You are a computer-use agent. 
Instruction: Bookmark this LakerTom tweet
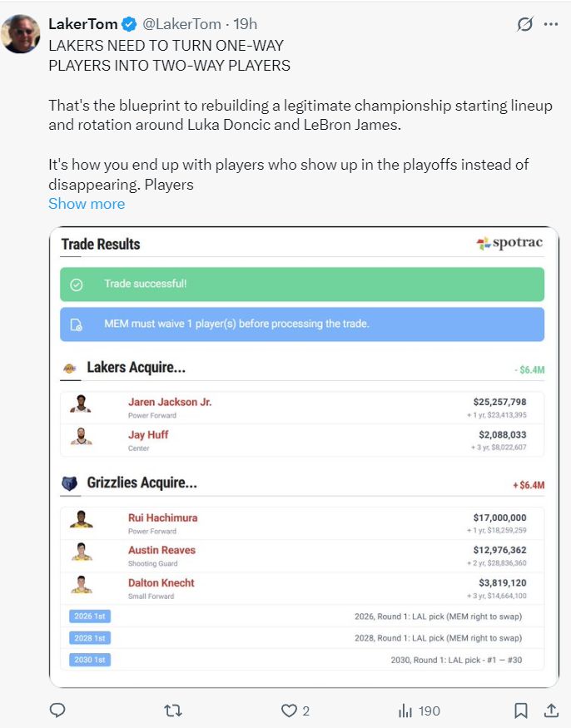coord(521,711)
